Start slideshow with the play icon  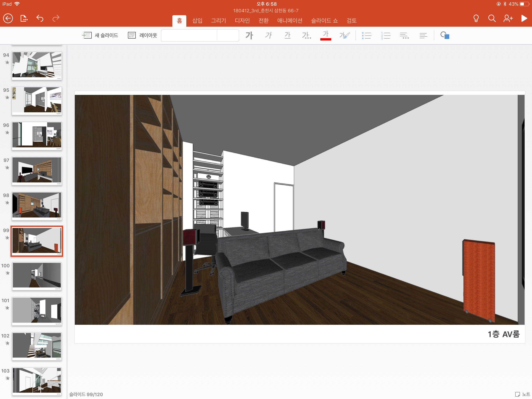(524, 19)
